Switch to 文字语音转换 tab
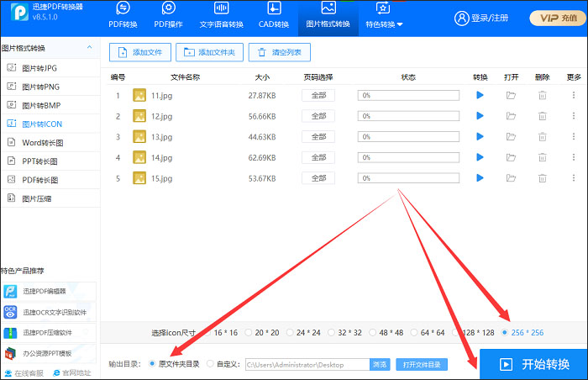The width and height of the screenshot is (588, 380). pos(221,17)
